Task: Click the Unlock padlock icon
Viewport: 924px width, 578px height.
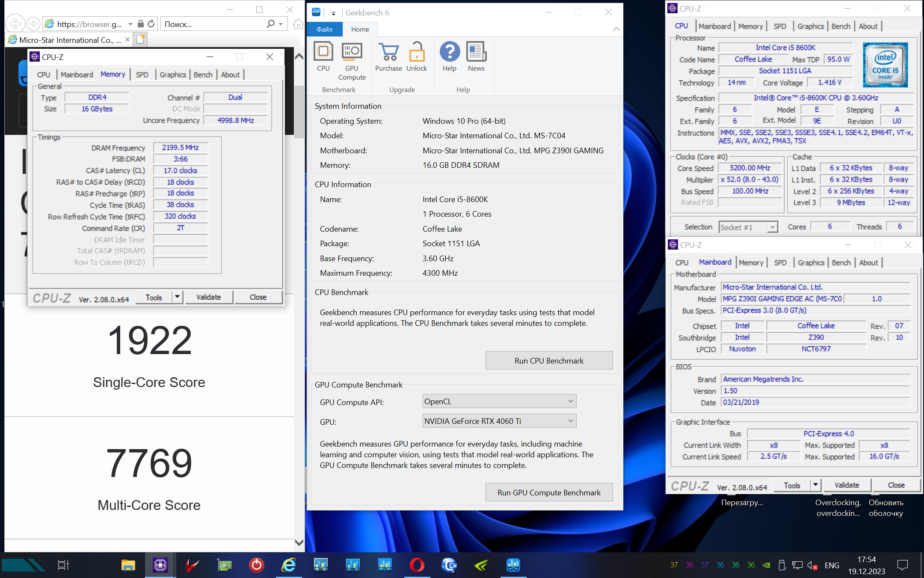Action: (x=417, y=57)
